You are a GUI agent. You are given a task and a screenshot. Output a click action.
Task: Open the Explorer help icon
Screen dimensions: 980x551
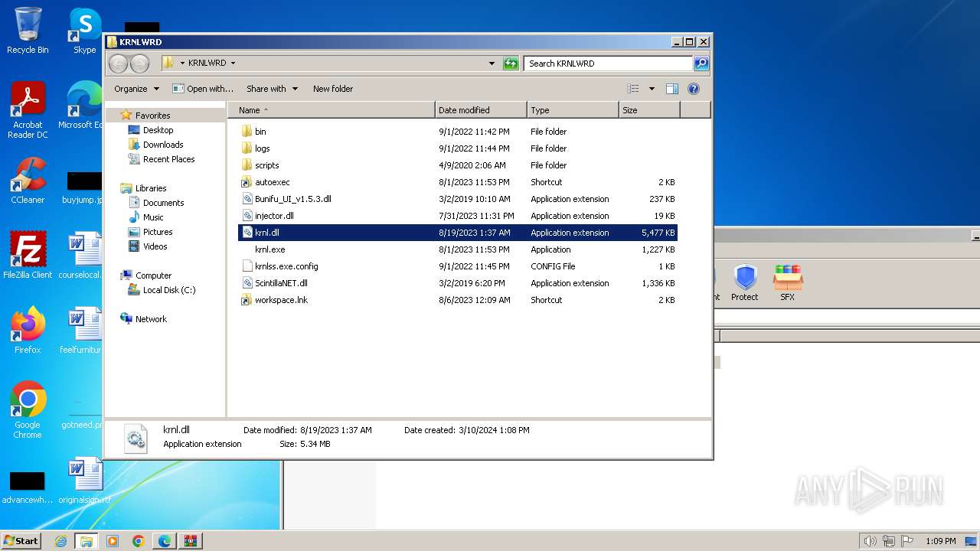(694, 89)
